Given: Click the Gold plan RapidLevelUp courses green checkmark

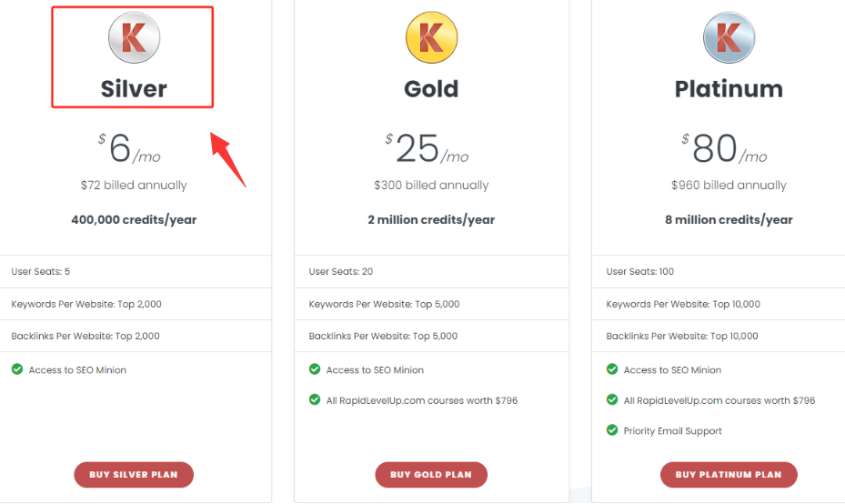Looking at the screenshot, I should (x=315, y=400).
